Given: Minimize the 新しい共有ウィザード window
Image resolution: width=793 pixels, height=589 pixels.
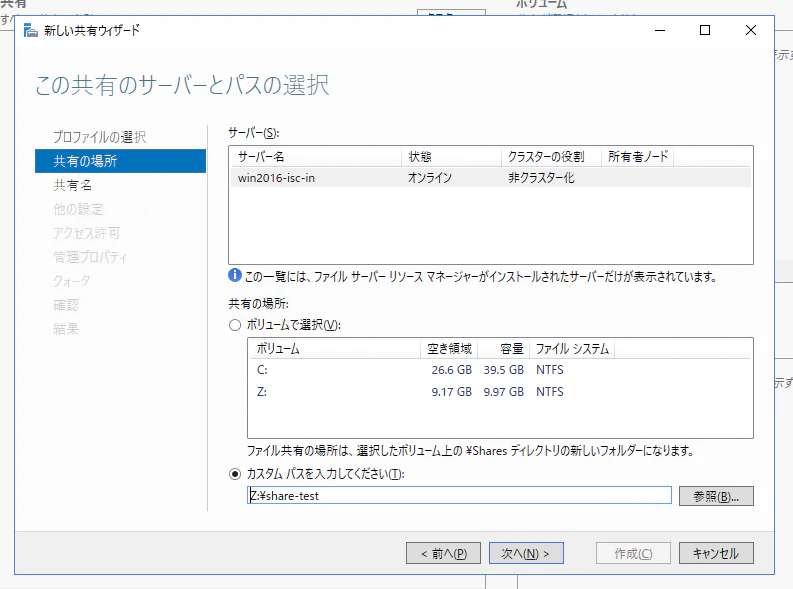Looking at the screenshot, I should pyautogui.click(x=660, y=30).
